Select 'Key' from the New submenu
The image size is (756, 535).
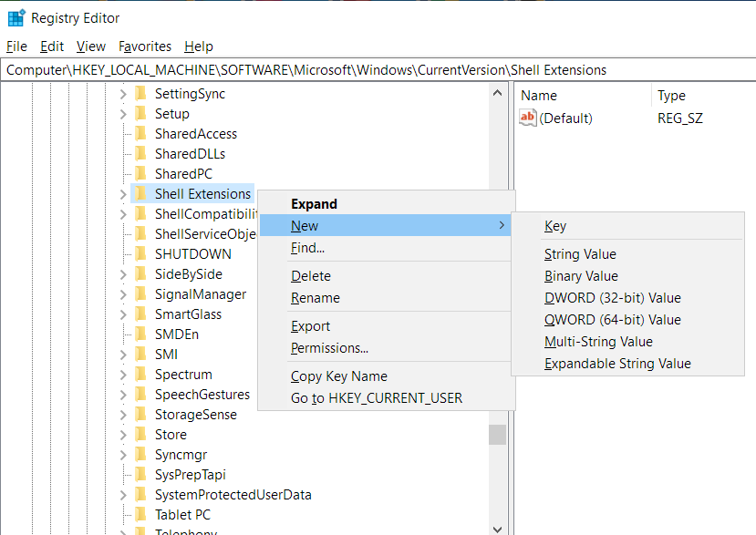tap(555, 225)
